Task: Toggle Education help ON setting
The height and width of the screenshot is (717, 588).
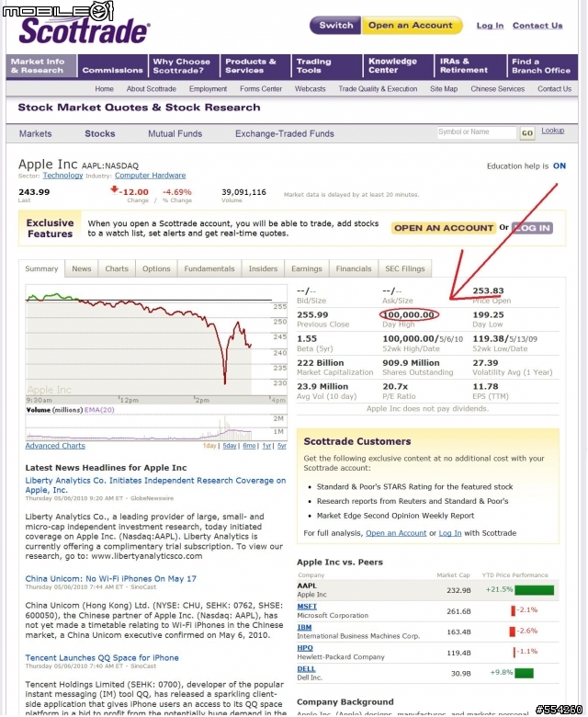Action: pos(560,166)
